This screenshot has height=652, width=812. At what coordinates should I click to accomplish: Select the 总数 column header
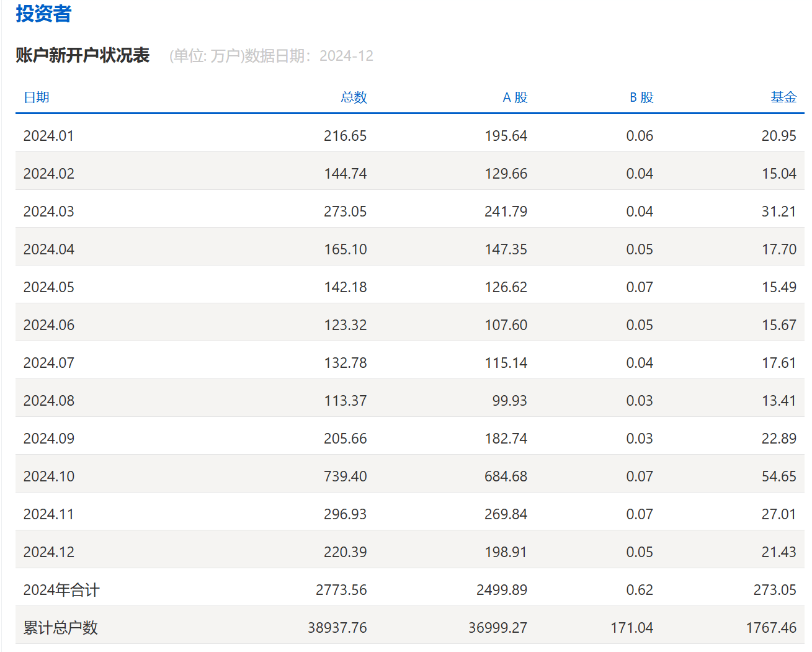click(354, 97)
